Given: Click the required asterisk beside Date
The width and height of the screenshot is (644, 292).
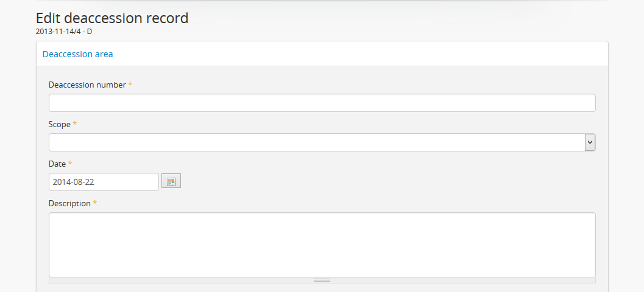Looking at the screenshot, I should [x=70, y=164].
